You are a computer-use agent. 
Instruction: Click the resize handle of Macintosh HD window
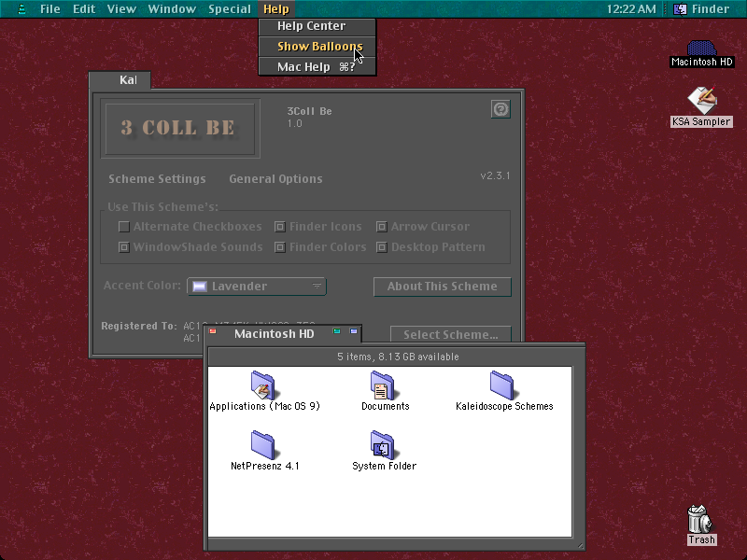[580, 546]
